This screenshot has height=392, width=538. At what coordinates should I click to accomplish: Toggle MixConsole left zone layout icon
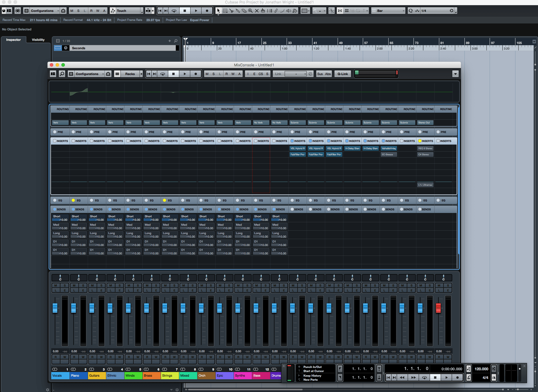coord(53,74)
